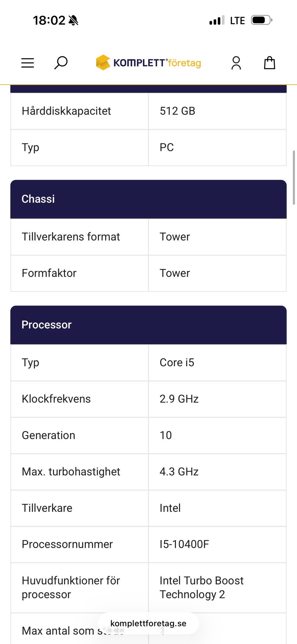
Task: Tap the Hårddiskkapacitet row label
Action: [66, 111]
